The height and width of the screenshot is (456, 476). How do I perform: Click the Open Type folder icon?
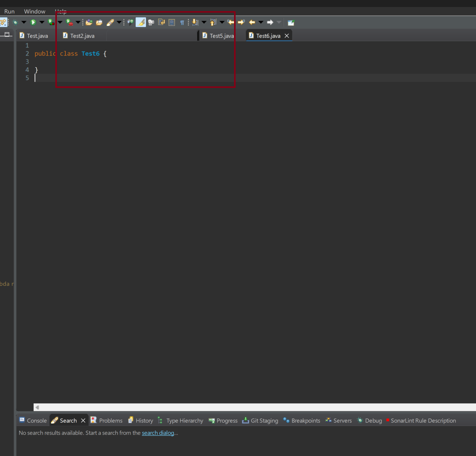point(89,22)
